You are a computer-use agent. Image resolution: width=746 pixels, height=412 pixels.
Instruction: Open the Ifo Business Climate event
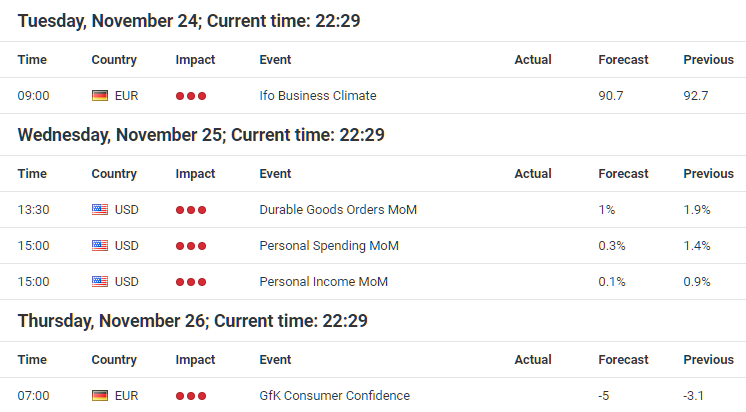(x=318, y=96)
